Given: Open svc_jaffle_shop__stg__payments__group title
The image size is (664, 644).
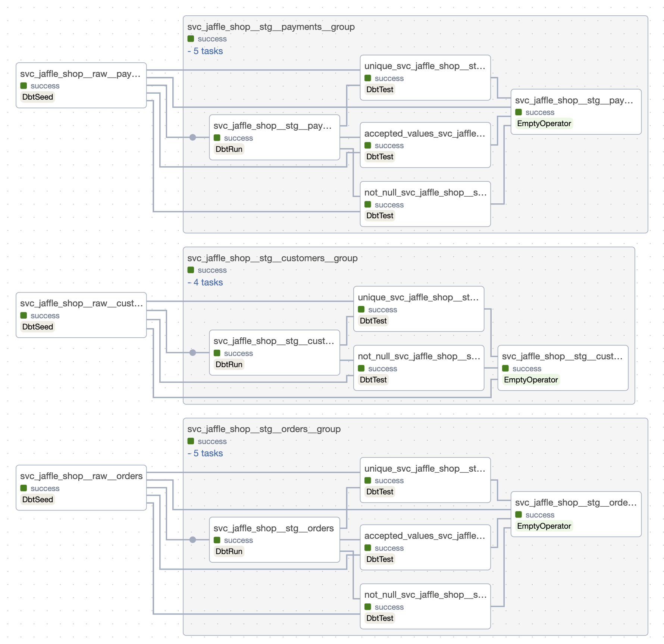Looking at the screenshot, I should coord(271,27).
